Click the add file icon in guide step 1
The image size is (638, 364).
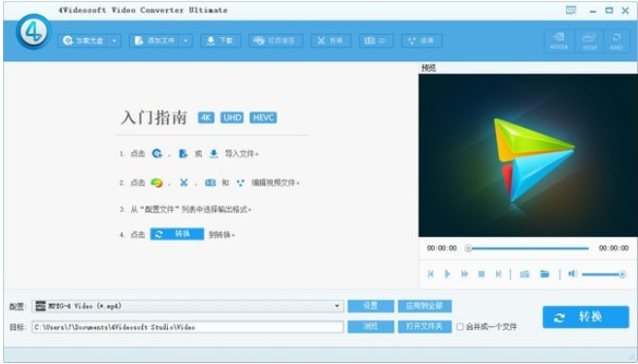click(x=184, y=153)
